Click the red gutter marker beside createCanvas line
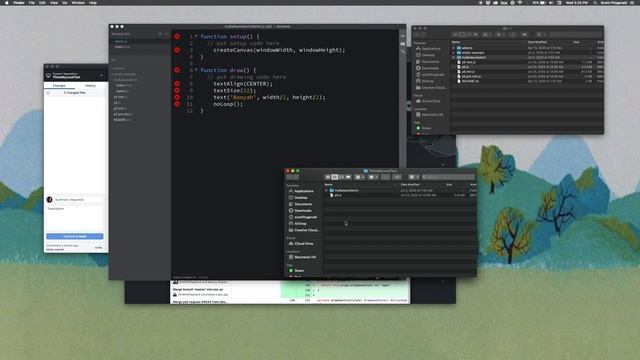Screen dimensions: 640x360 [x=177, y=50]
